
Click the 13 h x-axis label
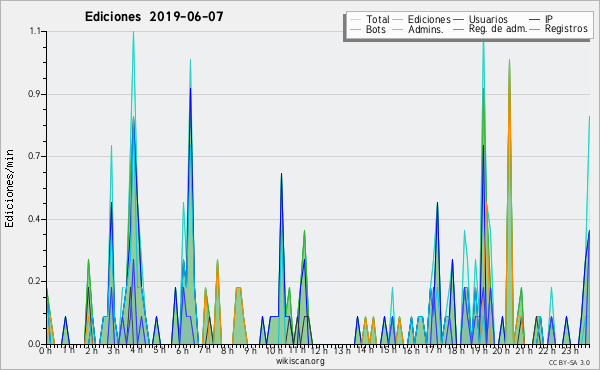click(x=342, y=350)
